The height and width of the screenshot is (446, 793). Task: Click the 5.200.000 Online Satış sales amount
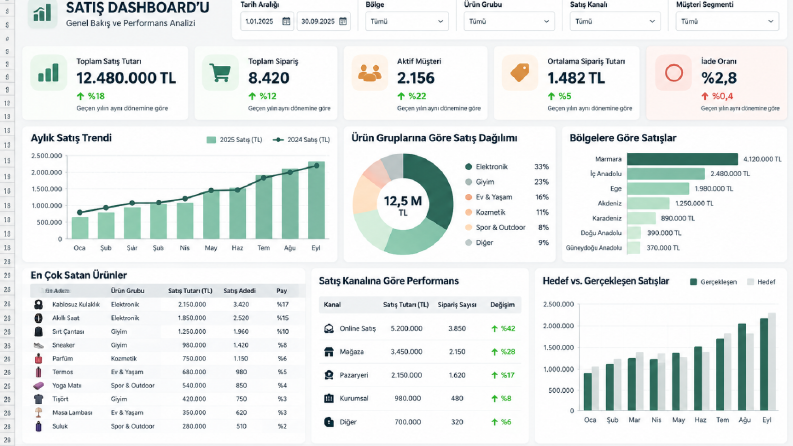[x=407, y=328]
